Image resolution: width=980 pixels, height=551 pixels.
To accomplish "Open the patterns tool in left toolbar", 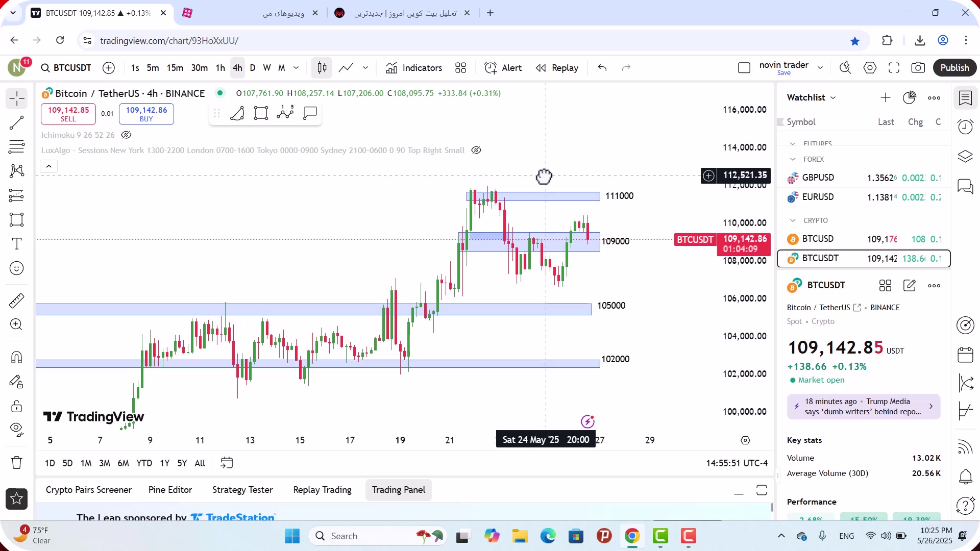I will tap(16, 171).
